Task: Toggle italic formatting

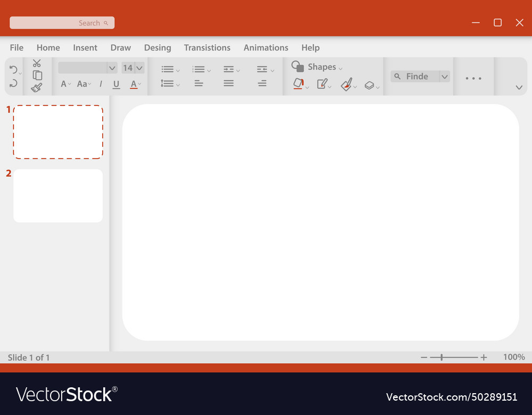Action: 101,84
